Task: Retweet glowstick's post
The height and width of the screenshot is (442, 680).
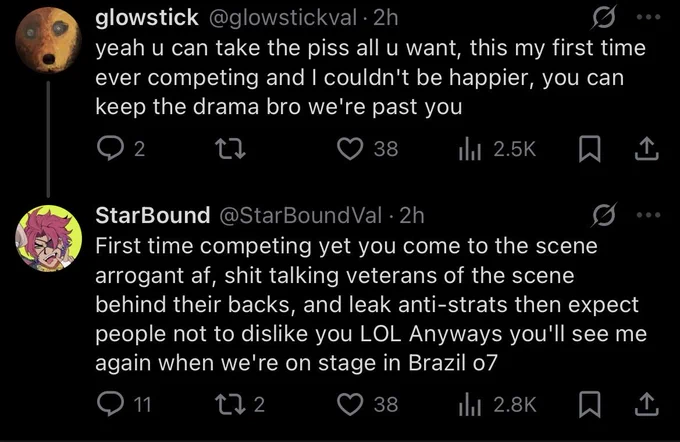Action: click(x=231, y=148)
